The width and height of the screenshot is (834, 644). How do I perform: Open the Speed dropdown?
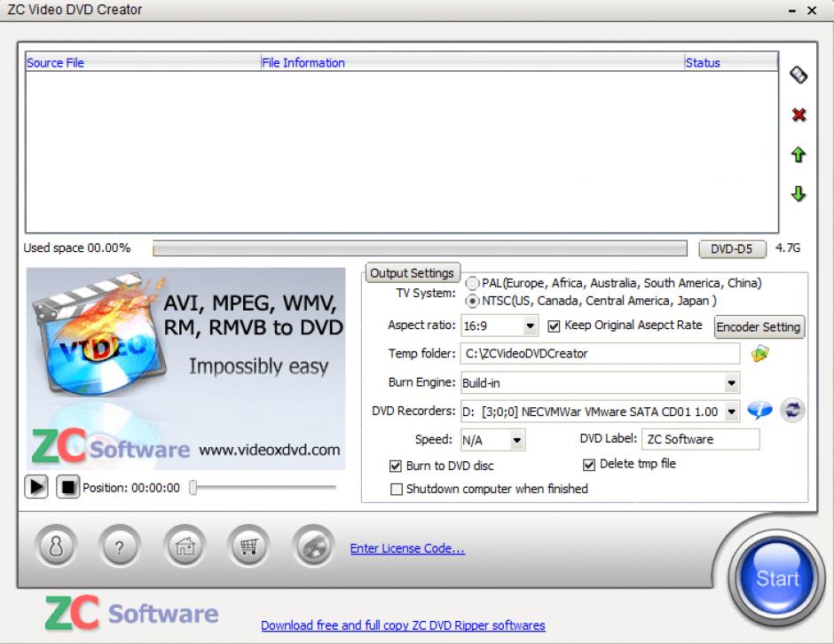516,440
